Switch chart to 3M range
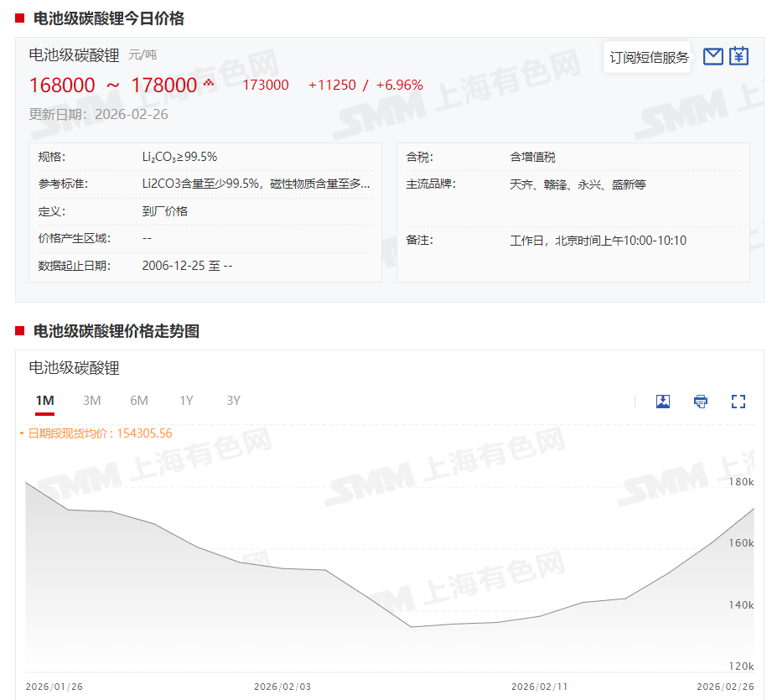772x700 pixels. click(x=92, y=401)
